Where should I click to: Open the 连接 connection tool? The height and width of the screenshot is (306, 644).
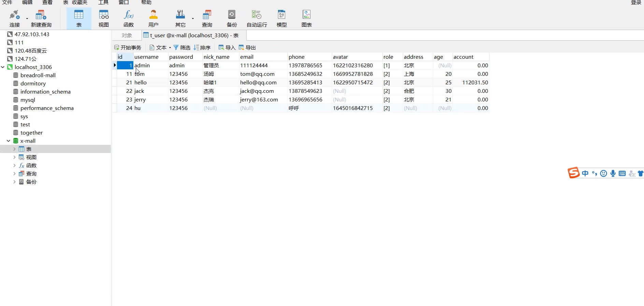tap(14, 18)
